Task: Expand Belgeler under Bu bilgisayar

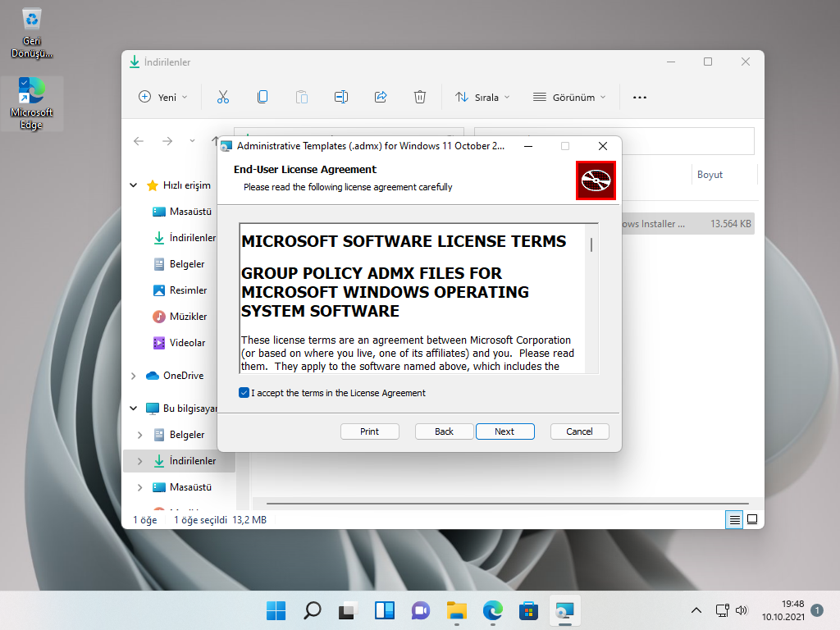Action: point(139,435)
